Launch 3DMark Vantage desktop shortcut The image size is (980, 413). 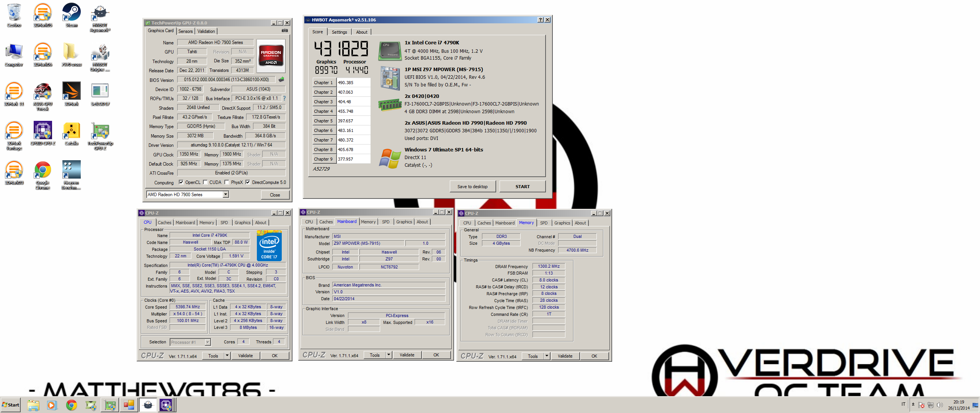14,136
